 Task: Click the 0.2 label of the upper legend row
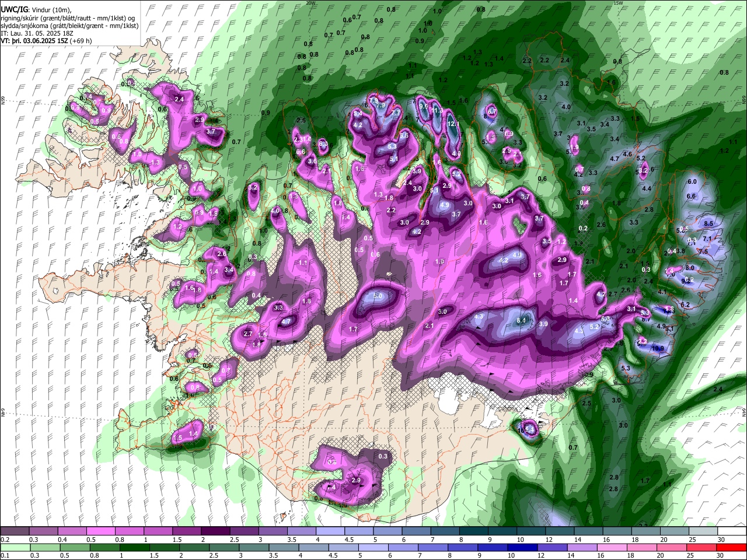[x=5, y=540]
